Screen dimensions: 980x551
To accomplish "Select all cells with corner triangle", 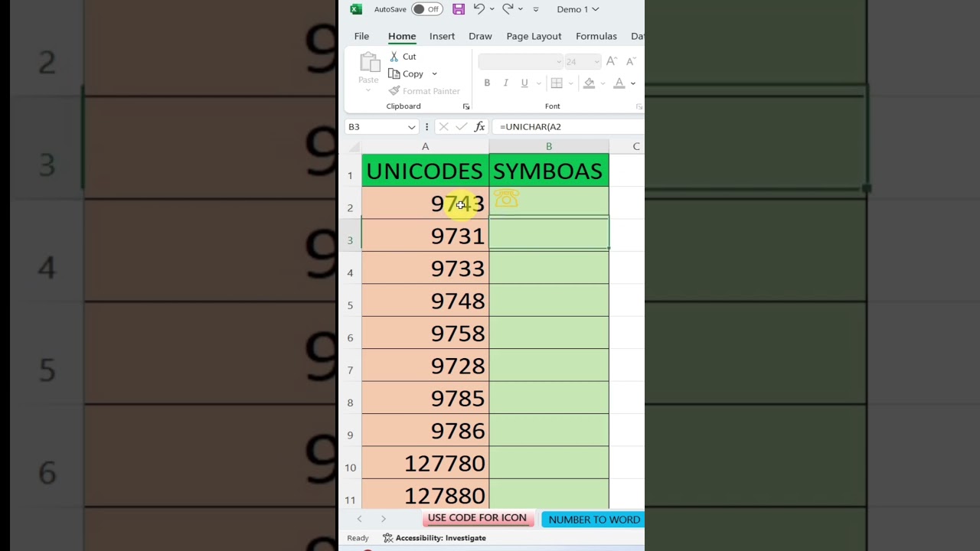I will click(354, 147).
